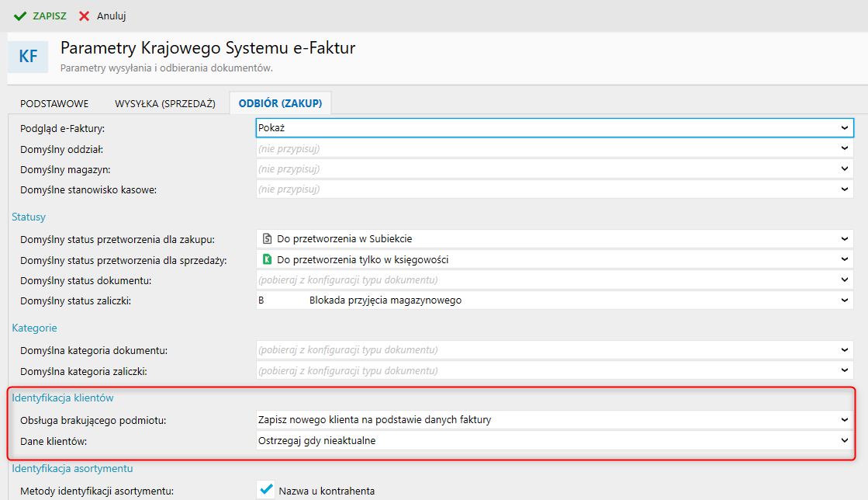Open the Domyślny oddział dropdown
This screenshot has width=868, height=500.
pos(844,148)
